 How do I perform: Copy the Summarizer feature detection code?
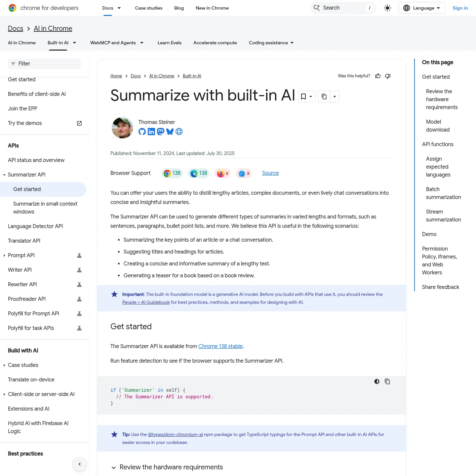tap(387, 381)
